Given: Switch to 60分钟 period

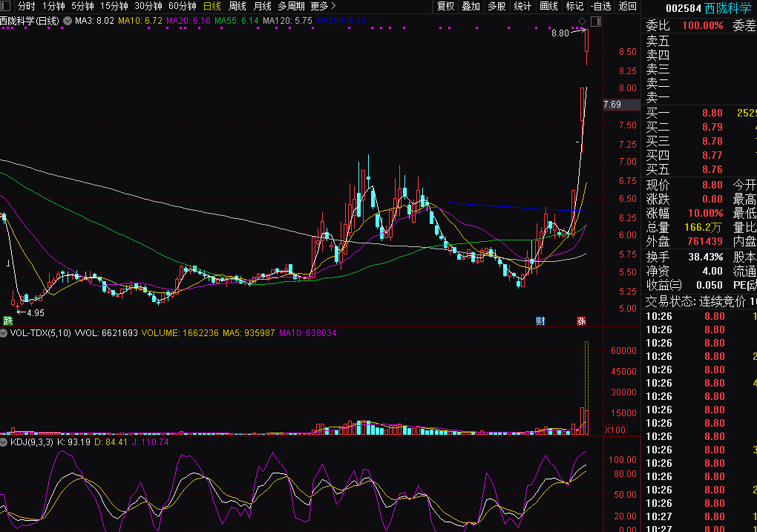Looking at the screenshot, I should [x=183, y=6].
